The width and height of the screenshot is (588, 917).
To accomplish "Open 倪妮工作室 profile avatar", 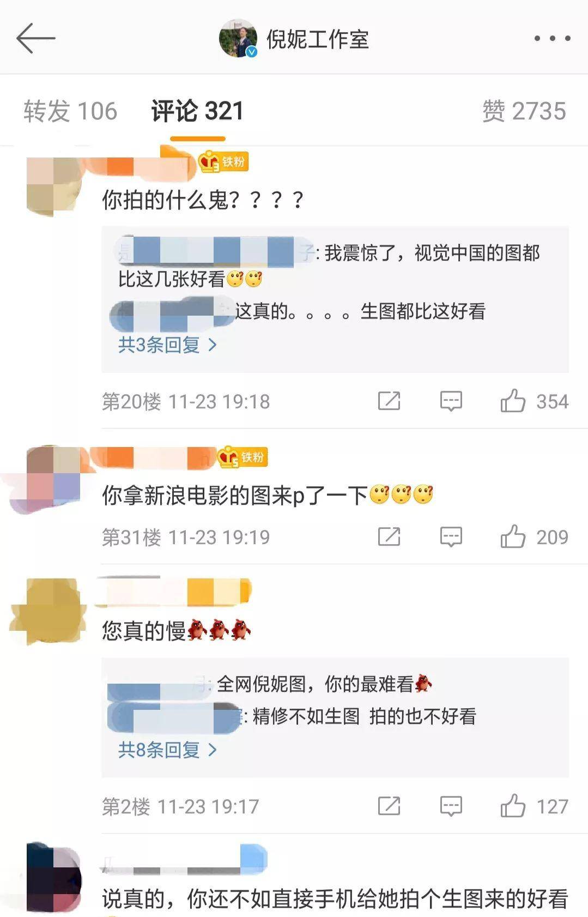I will coord(238,38).
